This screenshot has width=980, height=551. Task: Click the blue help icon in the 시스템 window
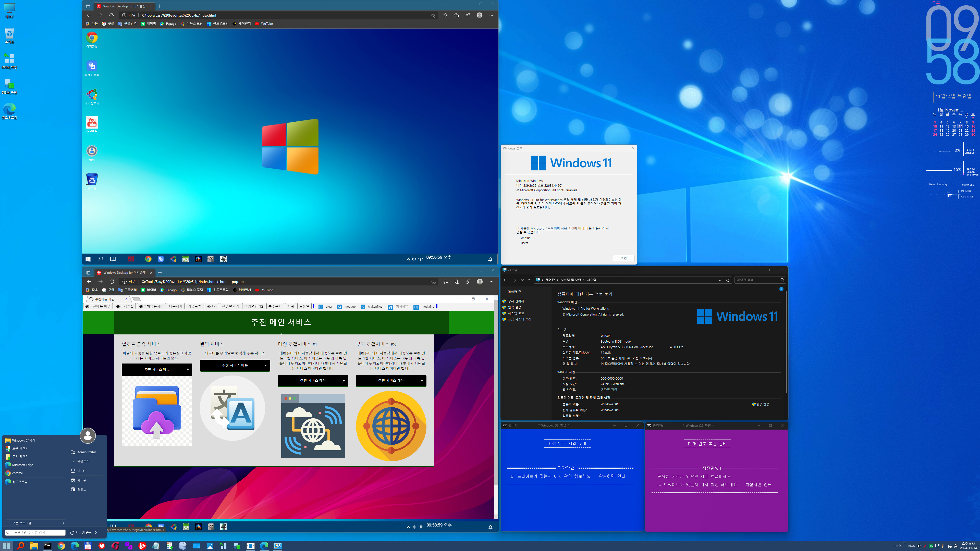coord(781,289)
